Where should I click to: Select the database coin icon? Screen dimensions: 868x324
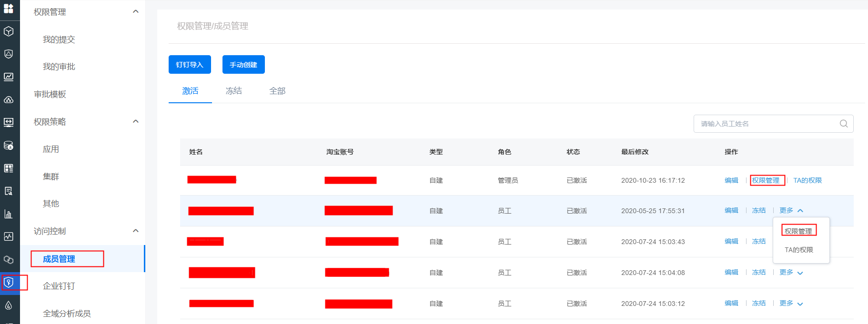(9, 145)
